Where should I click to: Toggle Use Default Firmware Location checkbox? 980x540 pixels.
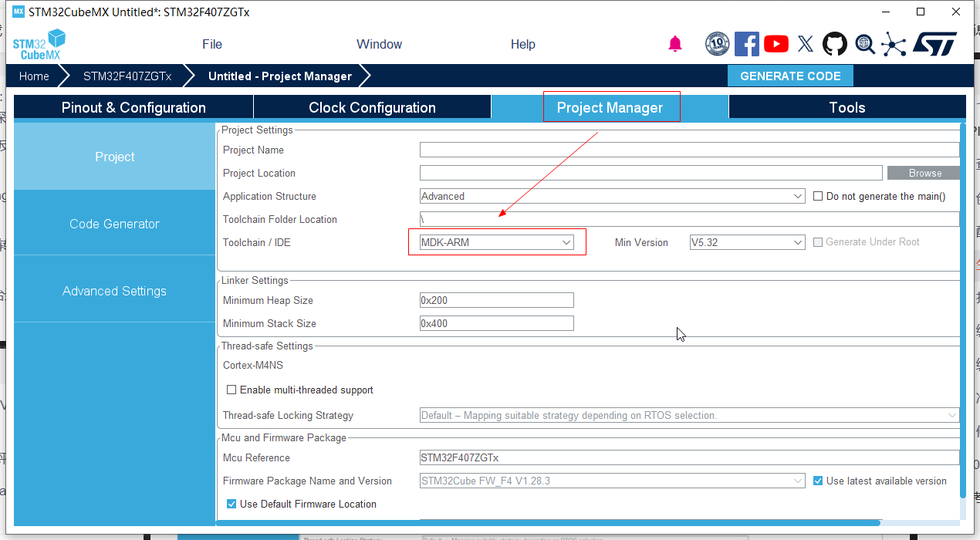coord(231,504)
